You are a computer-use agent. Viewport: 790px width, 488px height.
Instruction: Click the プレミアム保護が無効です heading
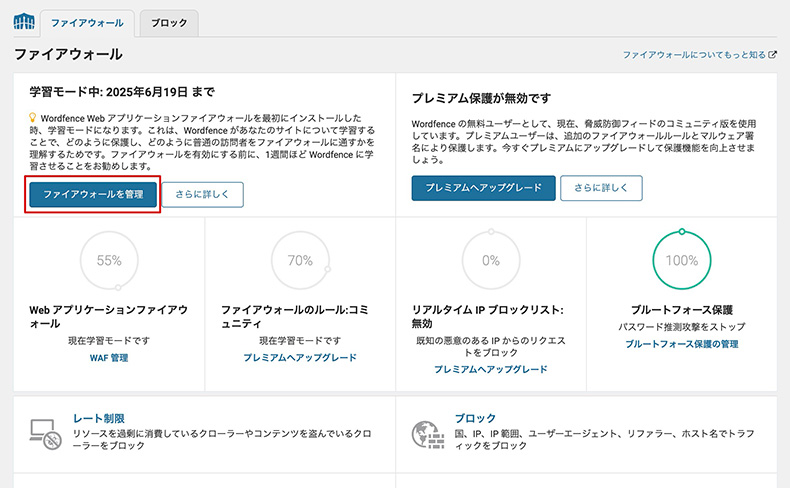(x=481, y=98)
